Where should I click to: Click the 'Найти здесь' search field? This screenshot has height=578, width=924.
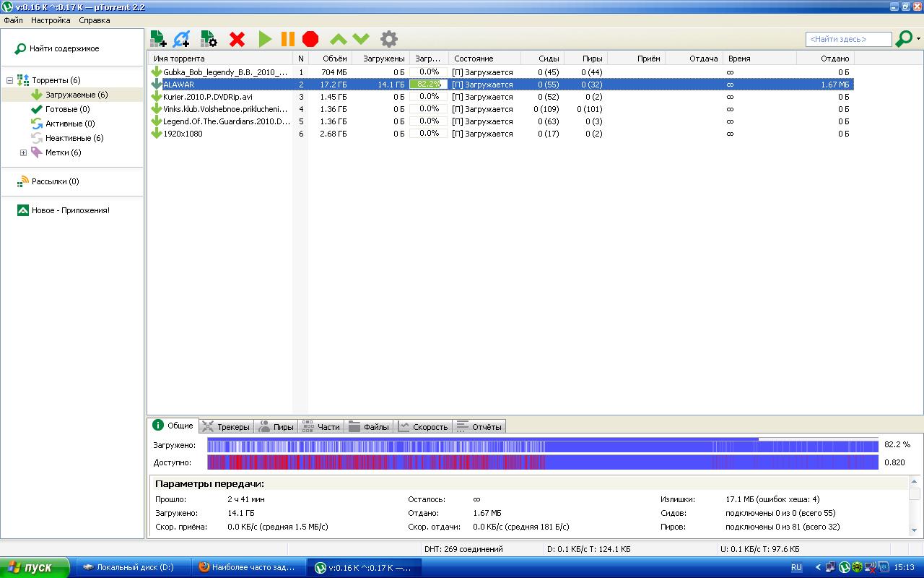pyautogui.click(x=848, y=39)
